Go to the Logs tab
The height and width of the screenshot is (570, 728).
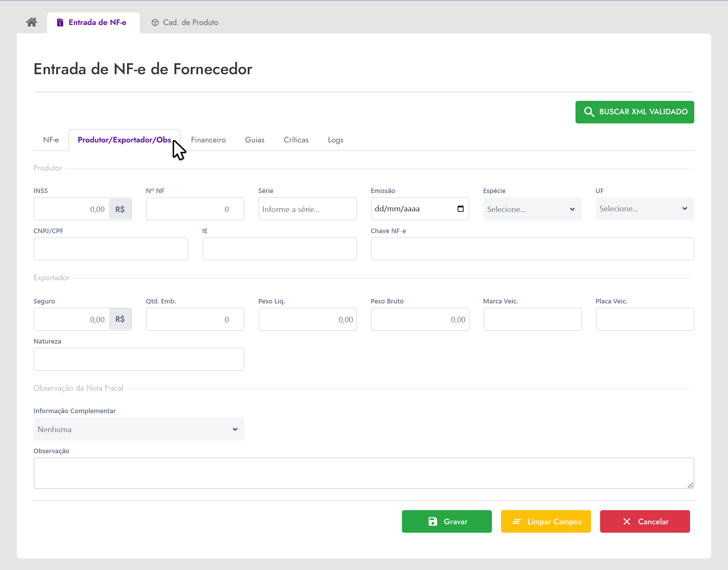335,140
